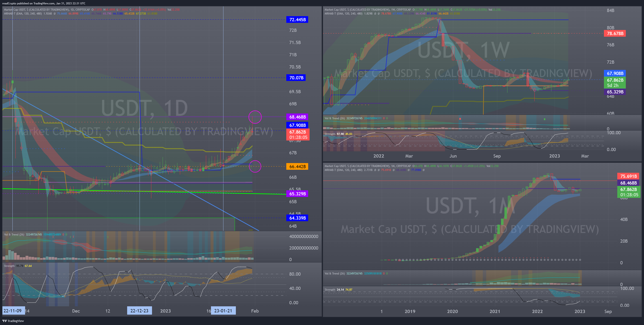Viewport: 644px width, 325px height.
Task: Select the 72.445B price label on the 1D chart
Action: click(x=297, y=20)
